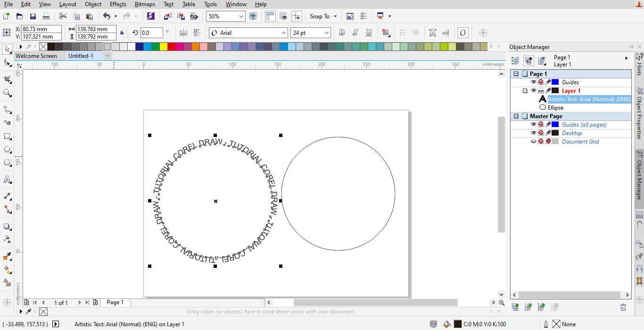644x330 pixels.
Task: Click the Publish to PDF icon
Action: 194,16
